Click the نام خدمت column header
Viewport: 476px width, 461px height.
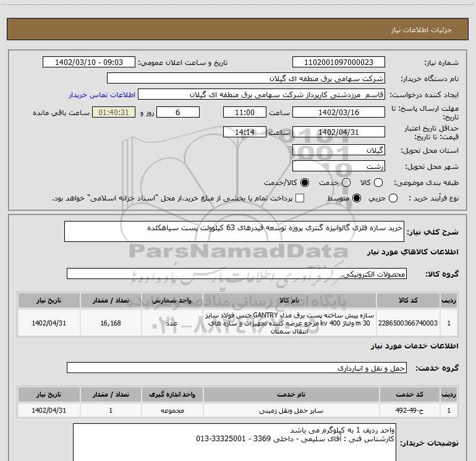291,394
